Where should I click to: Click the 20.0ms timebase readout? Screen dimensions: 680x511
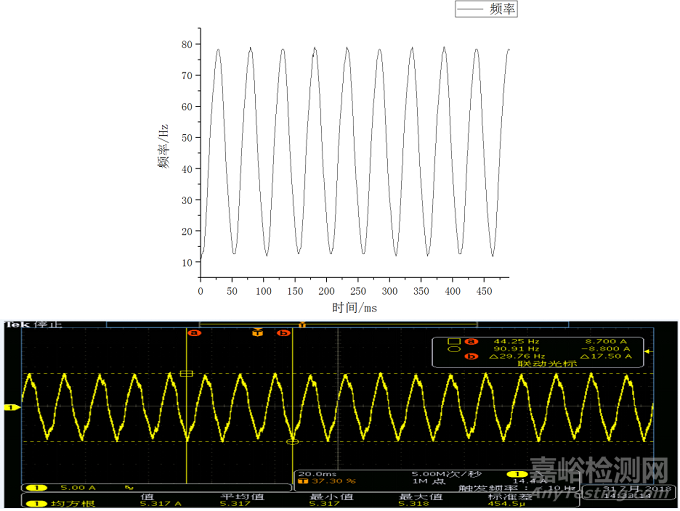[315, 474]
